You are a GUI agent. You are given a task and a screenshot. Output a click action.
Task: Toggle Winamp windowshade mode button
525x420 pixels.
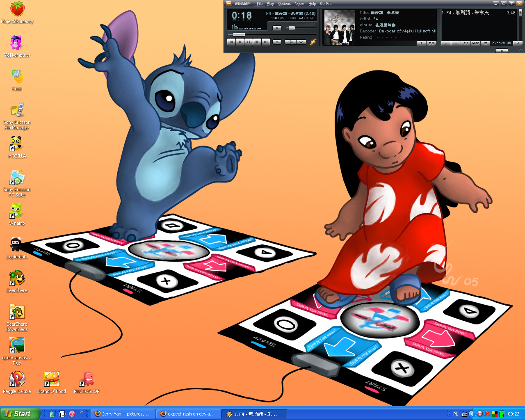pyautogui.click(x=511, y=4)
